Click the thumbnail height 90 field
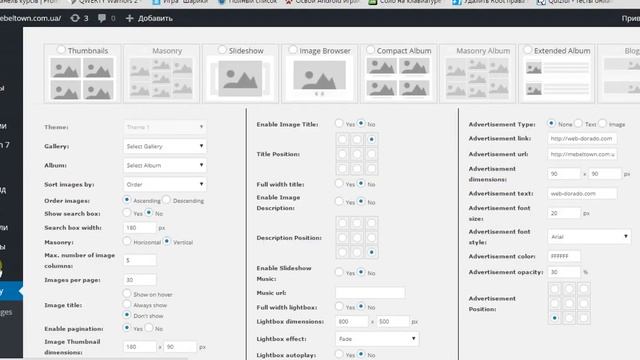640x360 pixels. (x=180, y=347)
